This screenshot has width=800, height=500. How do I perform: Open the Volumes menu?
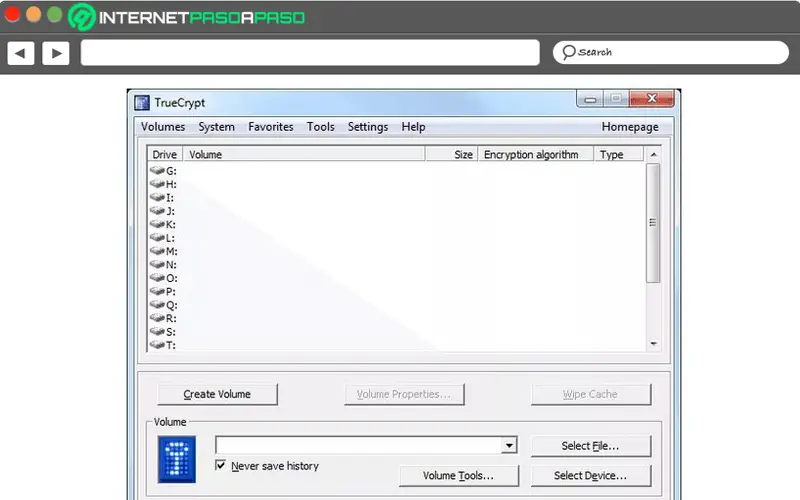[x=163, y=127]
